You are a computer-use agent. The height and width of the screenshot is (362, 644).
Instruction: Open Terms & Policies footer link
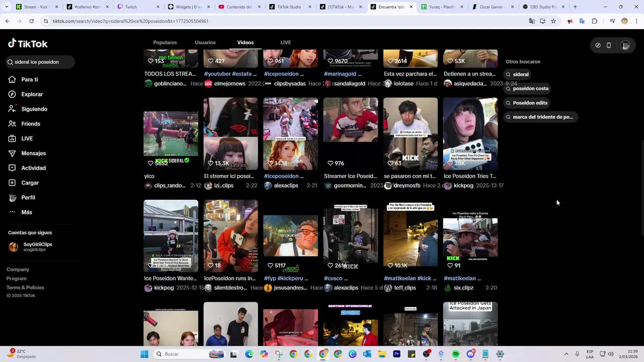[x=25, y=288]
